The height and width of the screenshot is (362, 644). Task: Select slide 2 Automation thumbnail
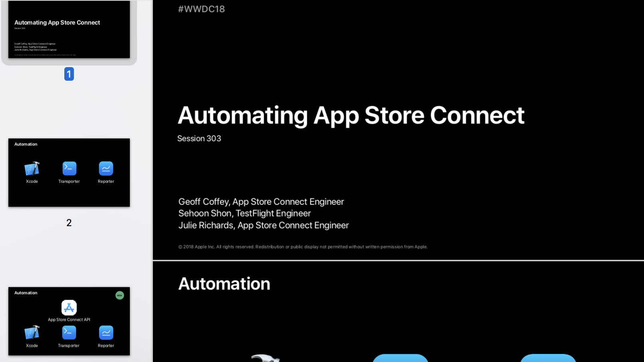[69, 173]
